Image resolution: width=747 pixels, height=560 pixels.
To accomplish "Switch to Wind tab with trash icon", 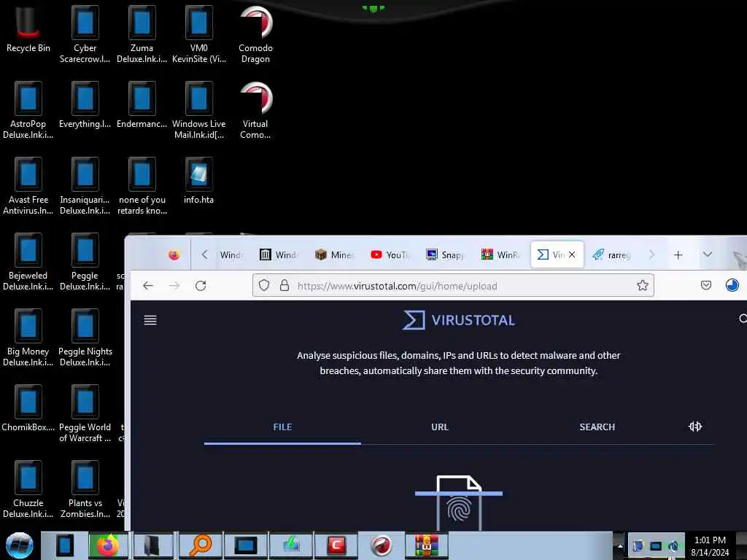I will 279,254.
